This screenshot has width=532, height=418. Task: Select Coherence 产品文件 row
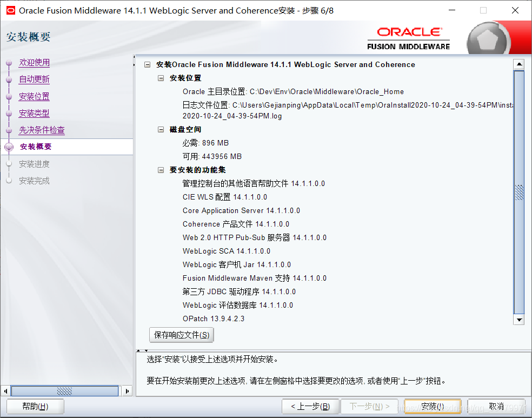tap(236, 224)
